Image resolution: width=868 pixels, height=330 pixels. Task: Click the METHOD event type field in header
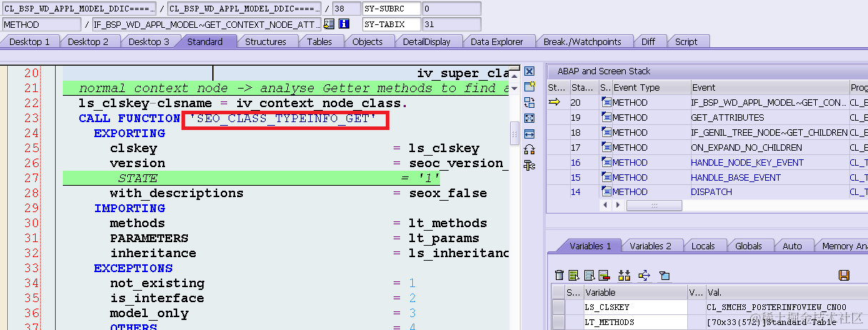point(41,24)
